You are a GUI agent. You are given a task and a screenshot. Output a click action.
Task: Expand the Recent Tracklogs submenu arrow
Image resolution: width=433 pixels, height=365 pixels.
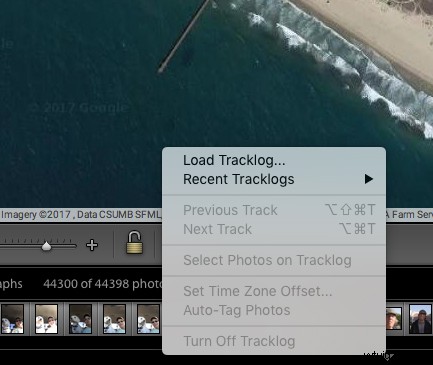[368, 179]
